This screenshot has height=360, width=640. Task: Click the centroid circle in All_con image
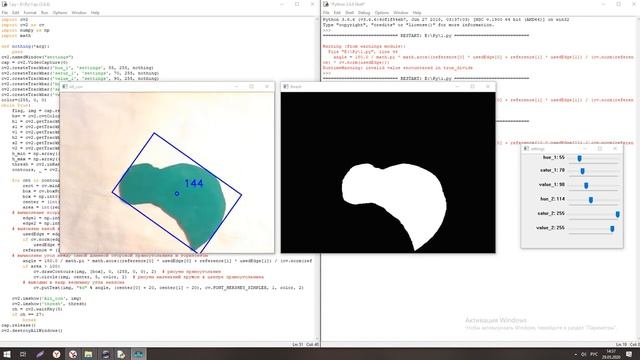(x=177, y=193)
